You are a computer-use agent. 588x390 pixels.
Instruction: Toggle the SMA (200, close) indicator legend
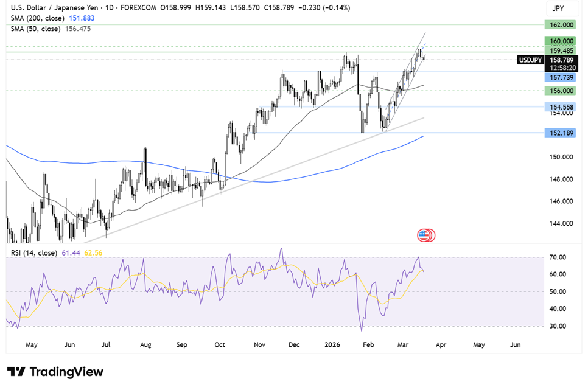(x=37, y=18)
